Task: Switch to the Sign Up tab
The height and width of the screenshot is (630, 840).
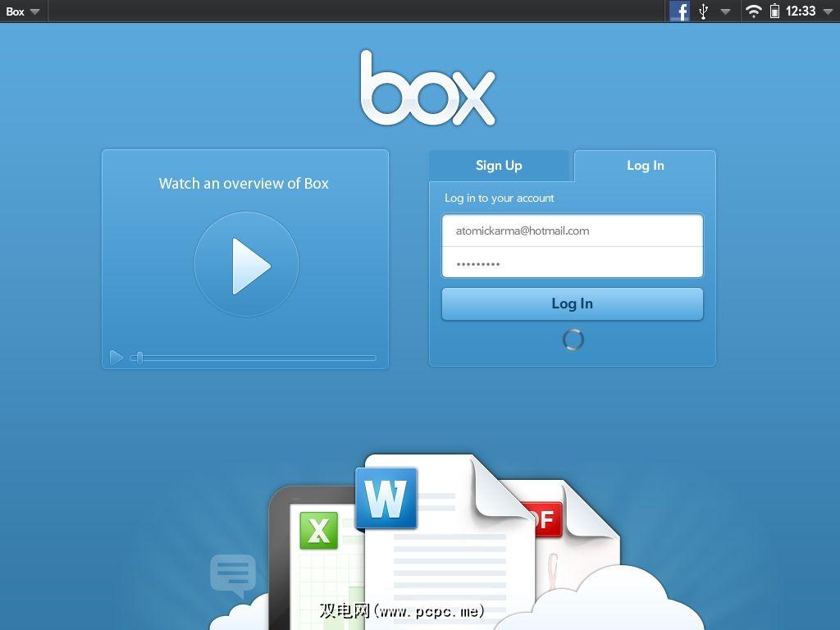Action: [x=499, y=166]
